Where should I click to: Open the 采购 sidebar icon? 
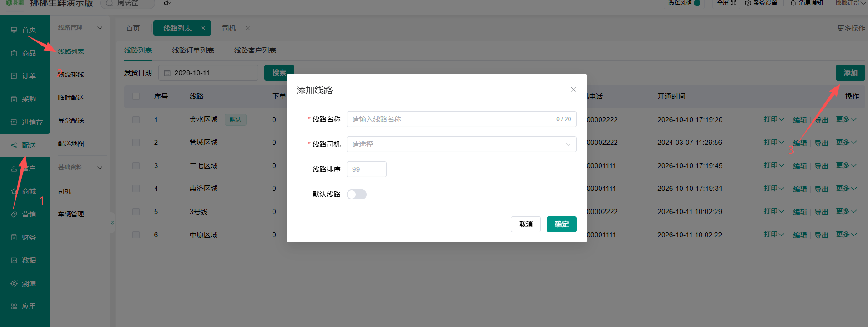tap(14, 99)
